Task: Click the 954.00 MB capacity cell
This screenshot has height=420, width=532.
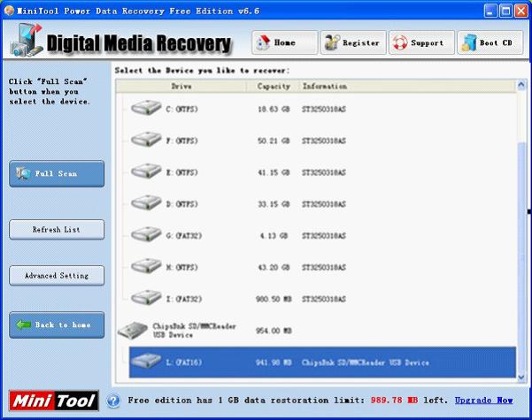Action: 274,331
